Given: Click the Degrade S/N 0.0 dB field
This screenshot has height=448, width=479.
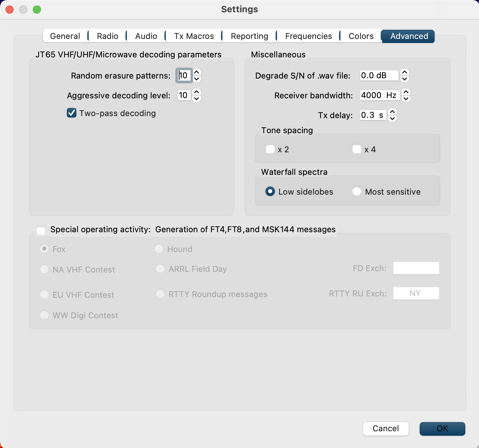Looking at the screenshot, I should [x=379, y=75].
